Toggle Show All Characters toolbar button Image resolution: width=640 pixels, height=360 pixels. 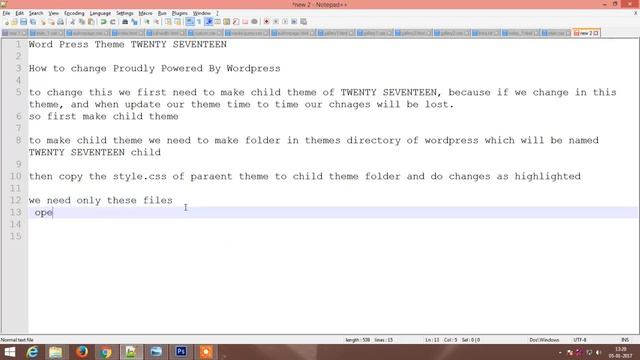click(x=199, y=22)
